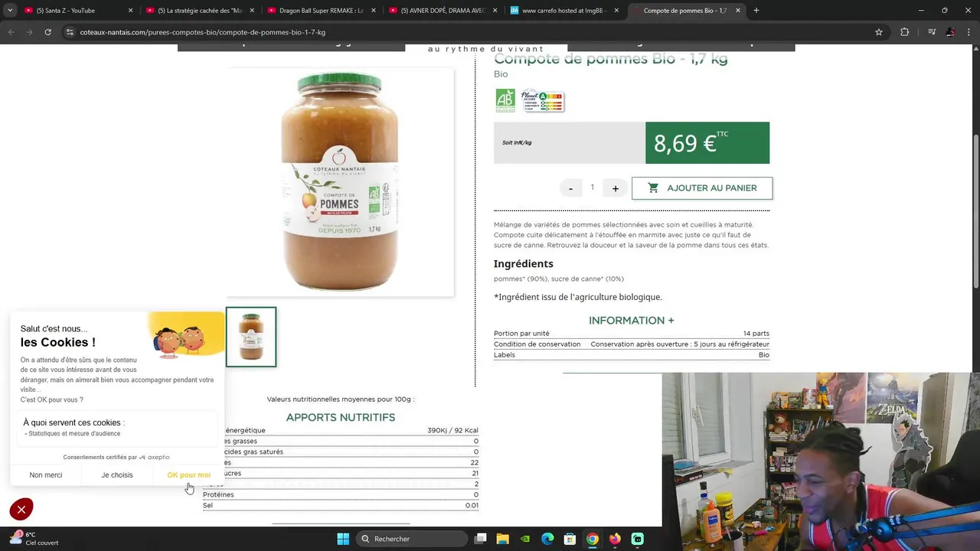Close the cookie popup with red X
The height and width of the screenshot is (551, 980).
coord(21,509)
